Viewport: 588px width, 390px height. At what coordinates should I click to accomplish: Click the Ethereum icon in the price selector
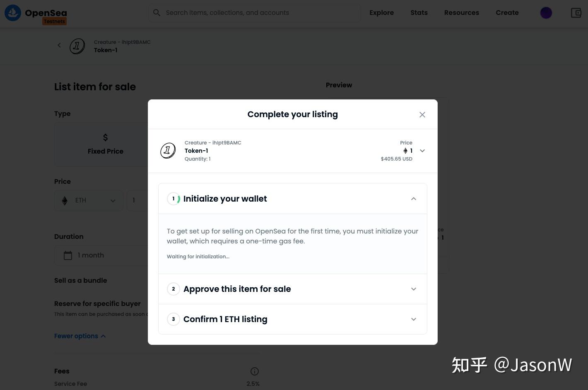65,201
